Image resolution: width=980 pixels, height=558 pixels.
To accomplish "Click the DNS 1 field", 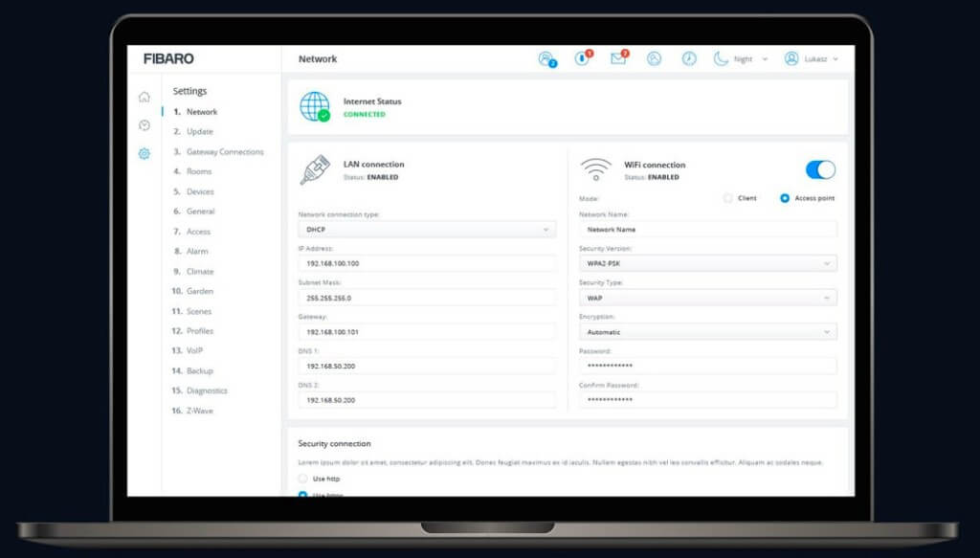I will point(427,367).
